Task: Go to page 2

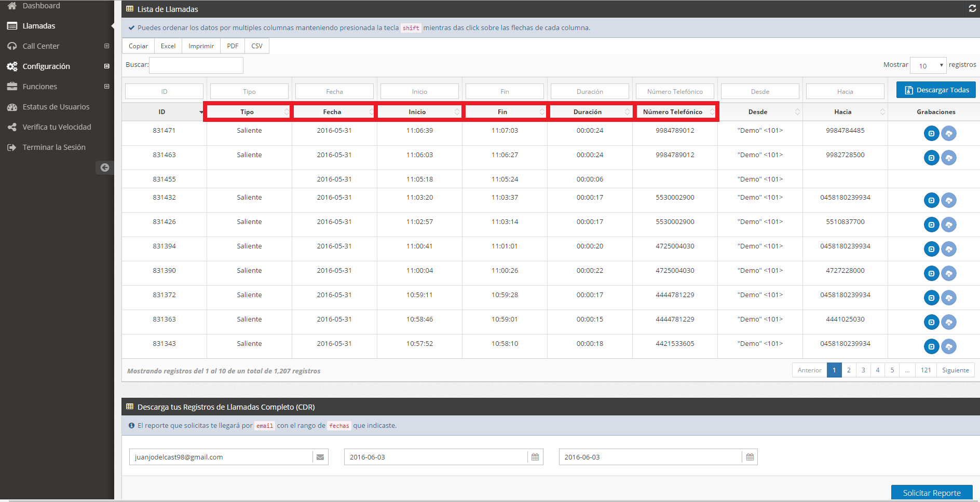Action: 849,370
